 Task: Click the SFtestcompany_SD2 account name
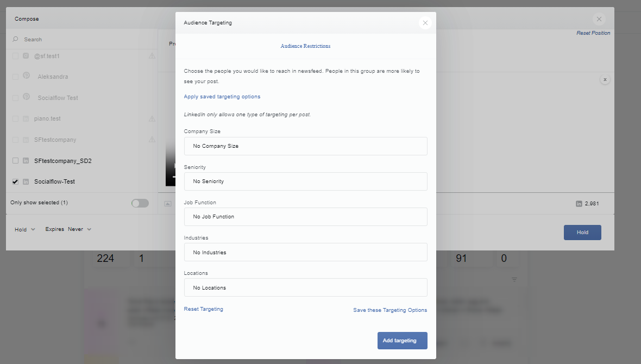pos(63,161)
